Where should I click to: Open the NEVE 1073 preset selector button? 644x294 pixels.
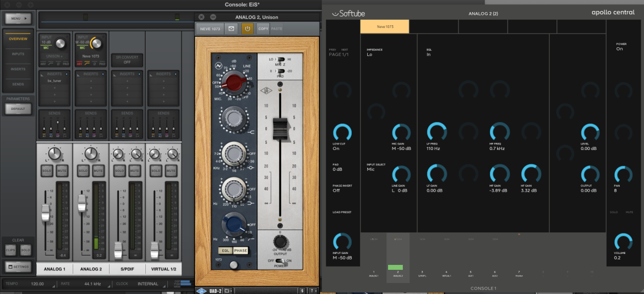coord(210,29)
